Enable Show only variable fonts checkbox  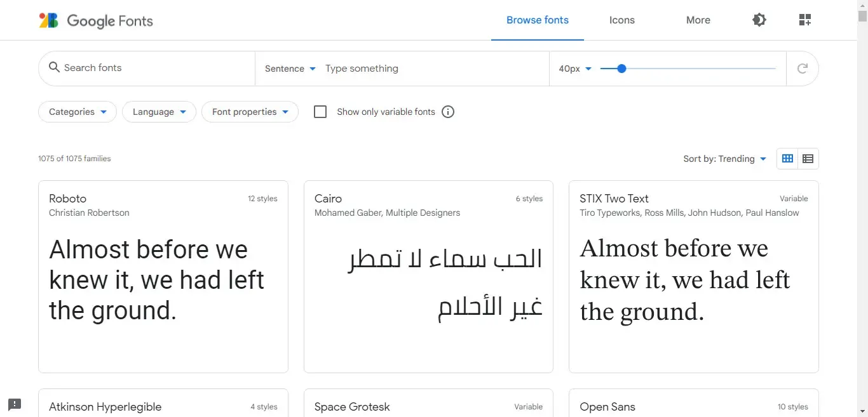pyautogui.click(x=320, y=112)
